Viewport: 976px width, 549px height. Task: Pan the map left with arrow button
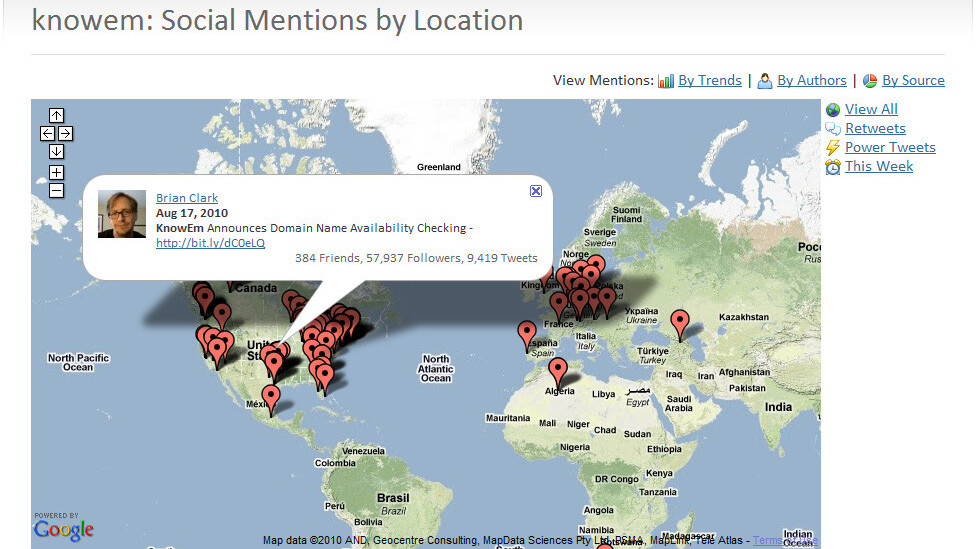pyautogui.click(x=47, y=133)
